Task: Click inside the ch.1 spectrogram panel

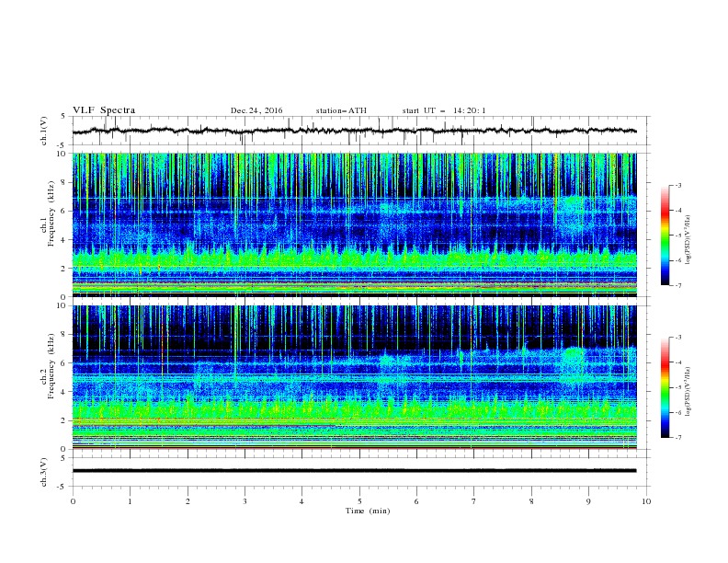Action: pos(354,224)
